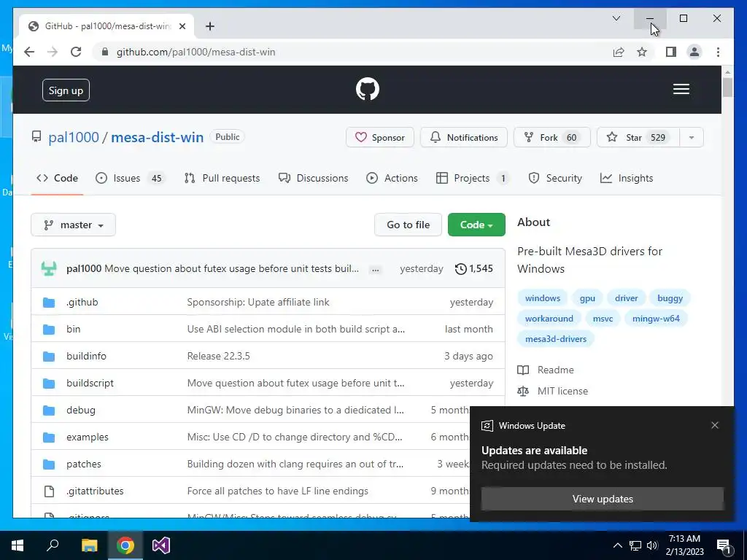Click the driver topic tag
Viewport: 747px width, 560px height.
click(x=626, y=298)
